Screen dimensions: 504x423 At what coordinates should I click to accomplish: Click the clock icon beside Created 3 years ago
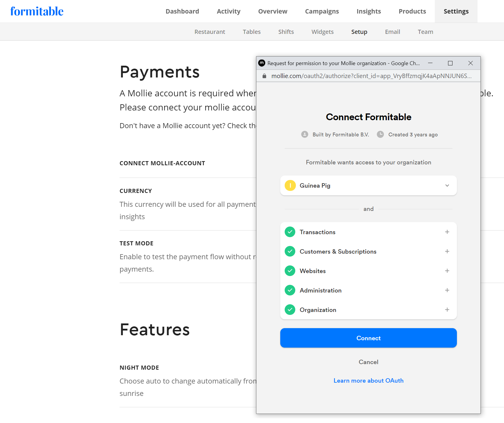[380, 135]
